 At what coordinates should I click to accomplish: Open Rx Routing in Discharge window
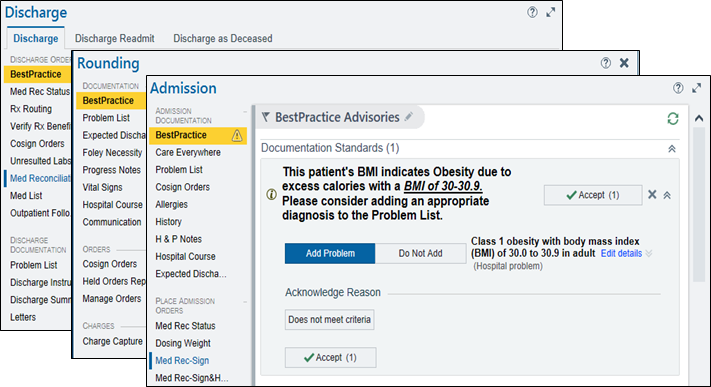[x=31, y=109]
